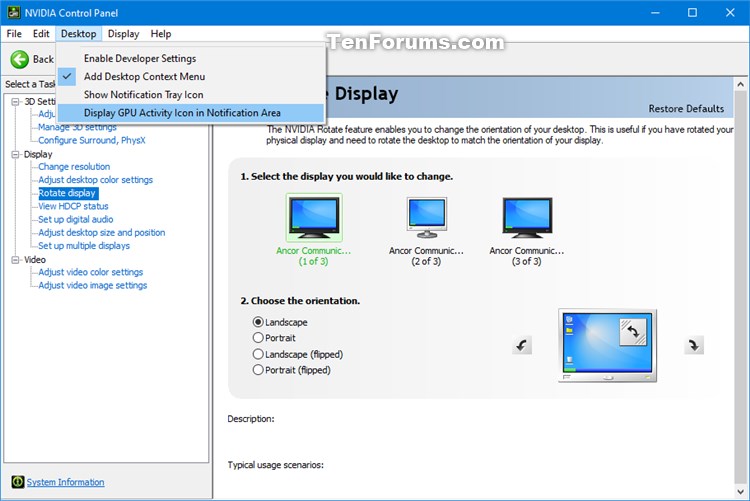Click the scroll down arrow on right scrollbar
The height and width of the screenshot is (501, 750).
click(740, 491)
